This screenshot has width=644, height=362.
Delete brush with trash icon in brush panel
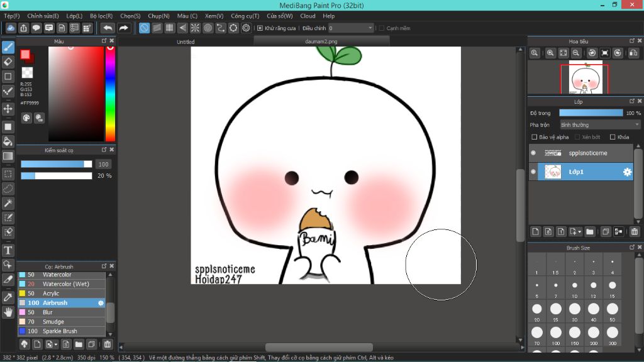107,344
